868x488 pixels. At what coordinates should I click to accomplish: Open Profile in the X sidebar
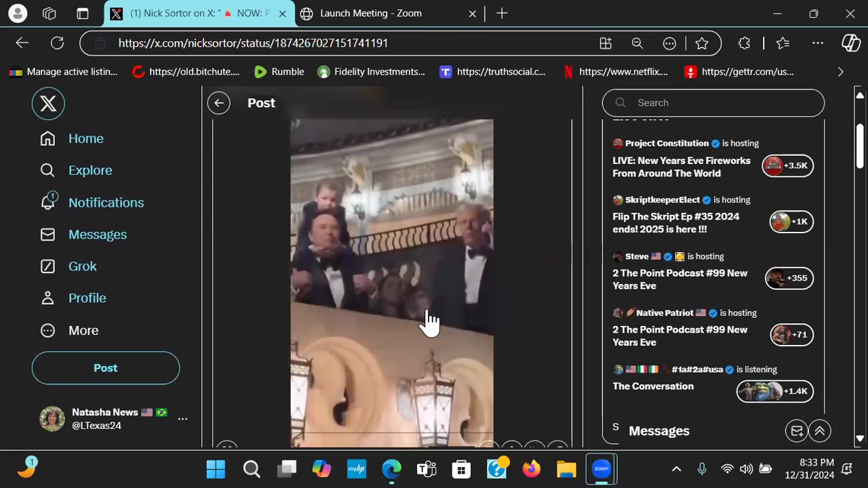tap(73, 298)
